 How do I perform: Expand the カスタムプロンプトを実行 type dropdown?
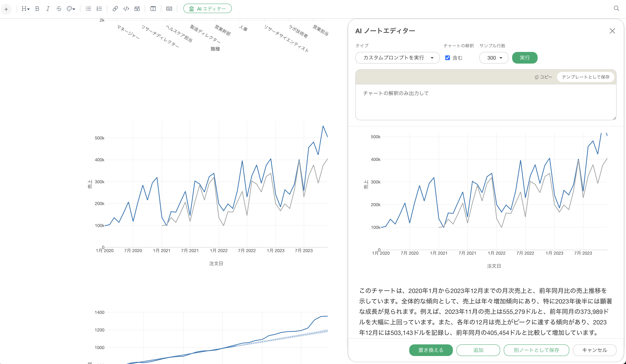(x=397, y=58)
